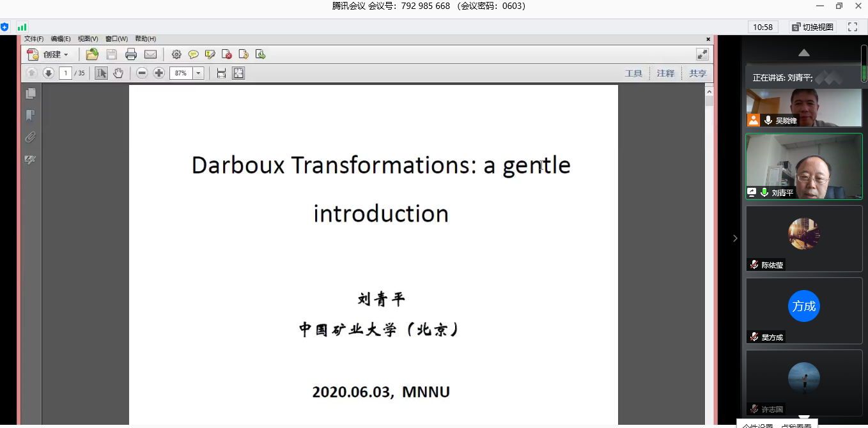Open the attachments paperclip panel
Screen dimensions: 868x428
pyautogui.click(x=30, y=137)
